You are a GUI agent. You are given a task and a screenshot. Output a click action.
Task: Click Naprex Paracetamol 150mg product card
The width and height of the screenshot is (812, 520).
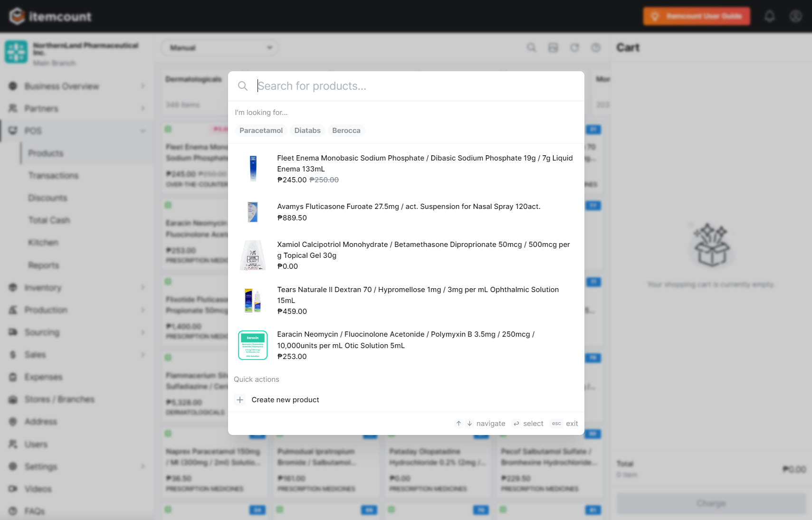point(214,463)
